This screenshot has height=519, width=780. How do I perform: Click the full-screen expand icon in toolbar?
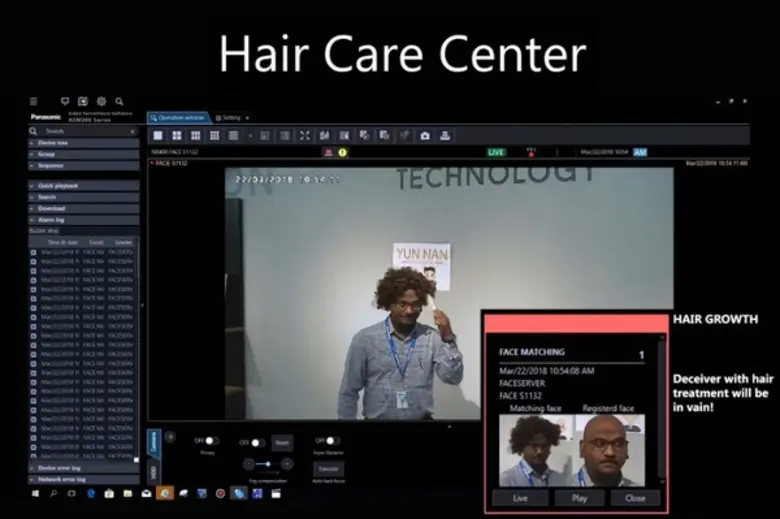pos(305,135)
